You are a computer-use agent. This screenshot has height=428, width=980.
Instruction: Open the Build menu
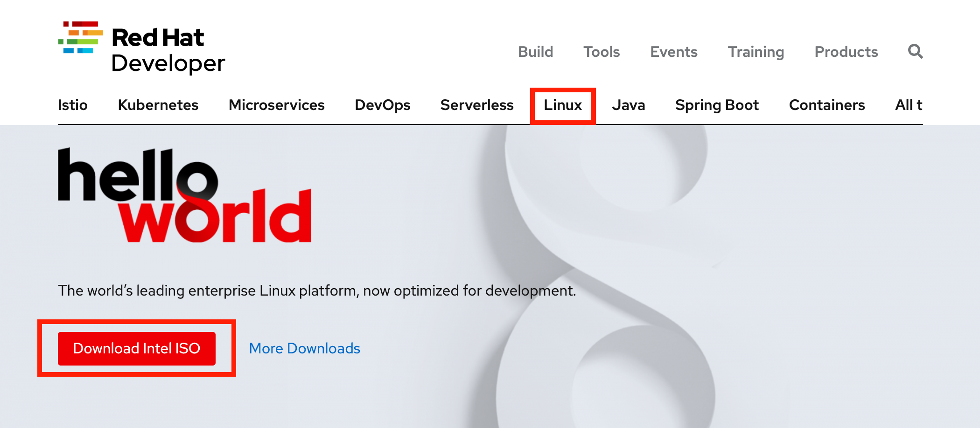(x=535, y=52)
